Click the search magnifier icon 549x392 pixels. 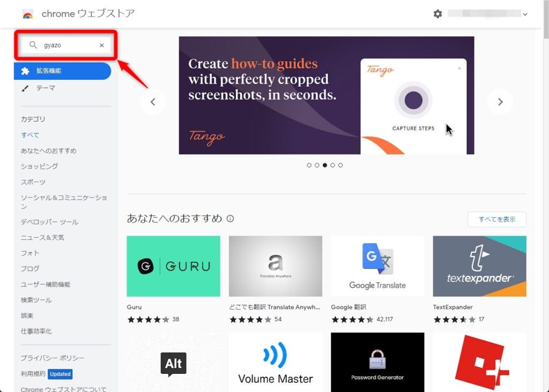[x=33, y=45]
